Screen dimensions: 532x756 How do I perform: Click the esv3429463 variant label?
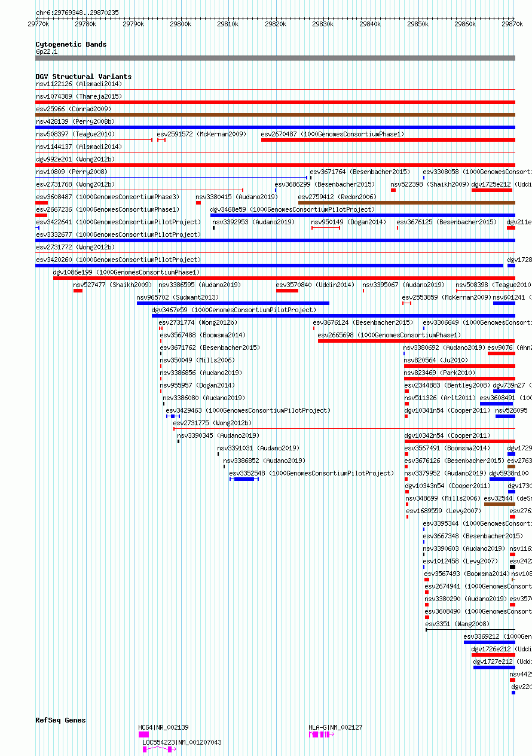click(247, 410)
